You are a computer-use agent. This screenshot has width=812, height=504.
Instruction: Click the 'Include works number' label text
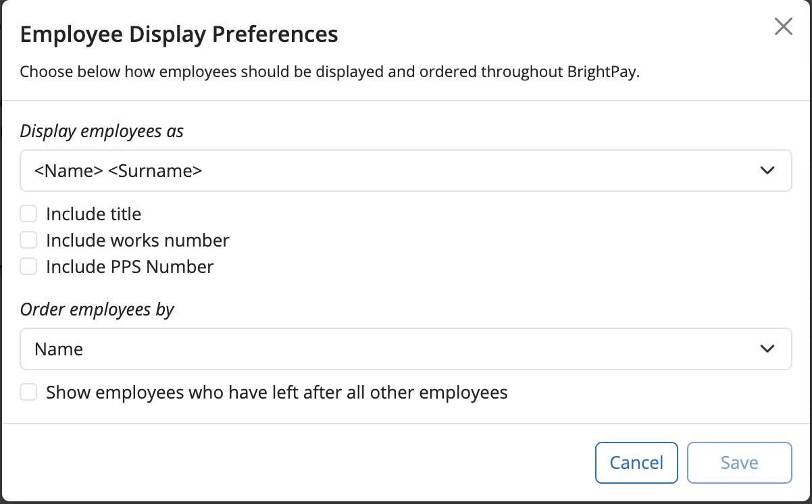[138, 240]
